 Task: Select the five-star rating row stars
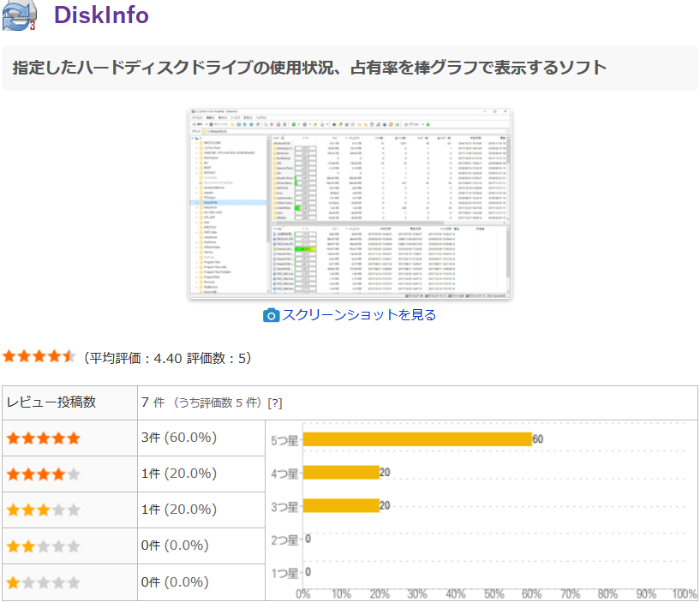point(44,438)
